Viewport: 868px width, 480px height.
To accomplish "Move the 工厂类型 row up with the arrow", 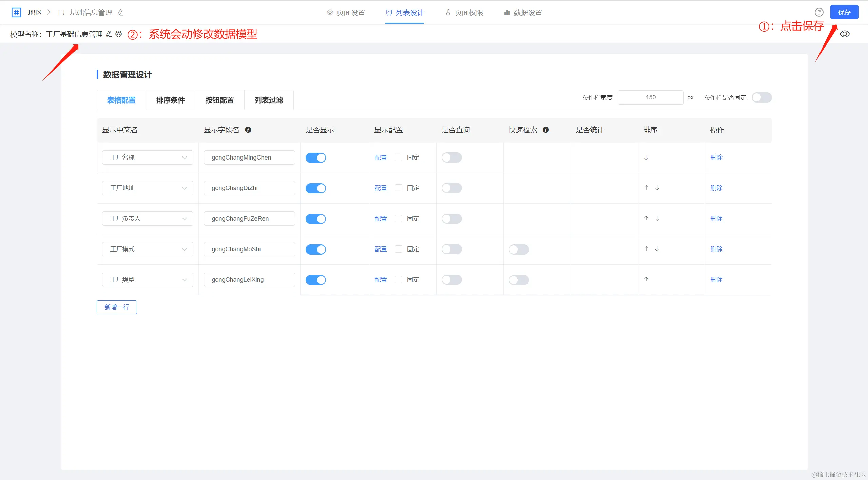I will [646, 279].
